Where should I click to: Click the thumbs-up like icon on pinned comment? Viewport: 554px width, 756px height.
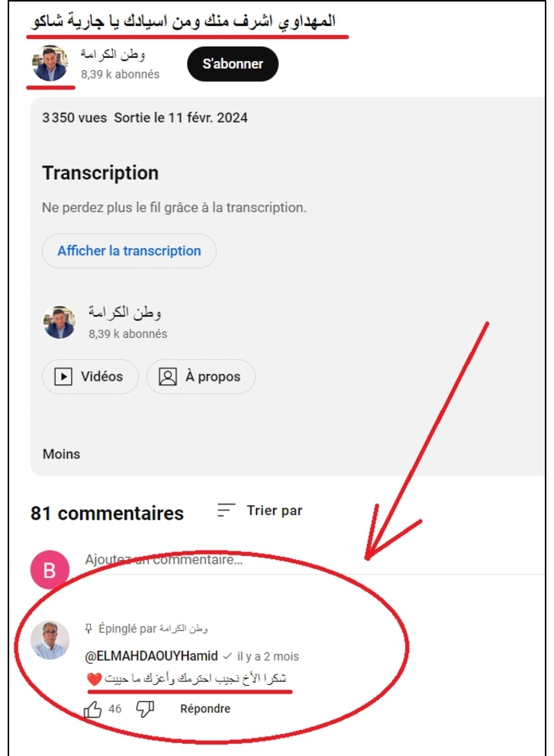(x=92, y=709)
